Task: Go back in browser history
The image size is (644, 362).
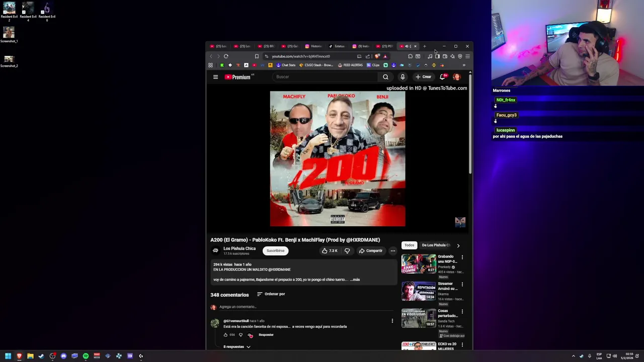Action: point(211,56)
